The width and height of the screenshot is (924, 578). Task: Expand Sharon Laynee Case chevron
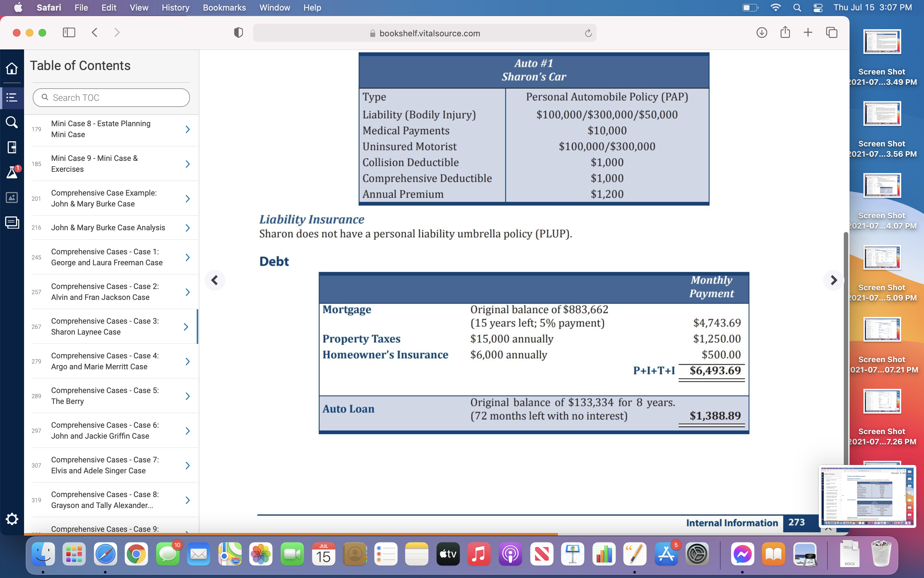pos(186,327)
